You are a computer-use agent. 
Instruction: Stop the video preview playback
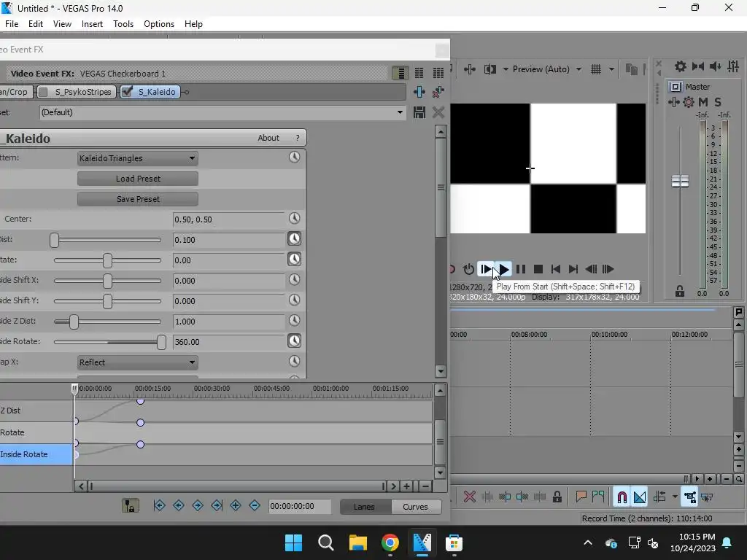point(538,270)
